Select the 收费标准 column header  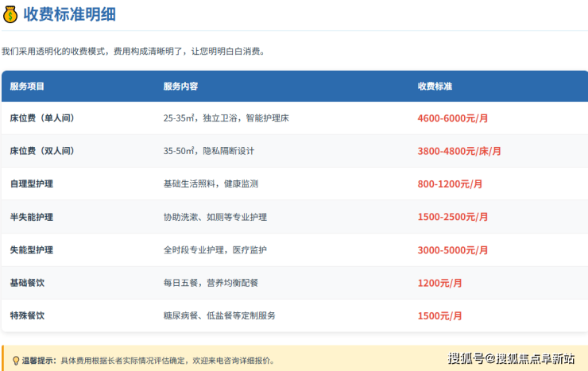point(435,86)
